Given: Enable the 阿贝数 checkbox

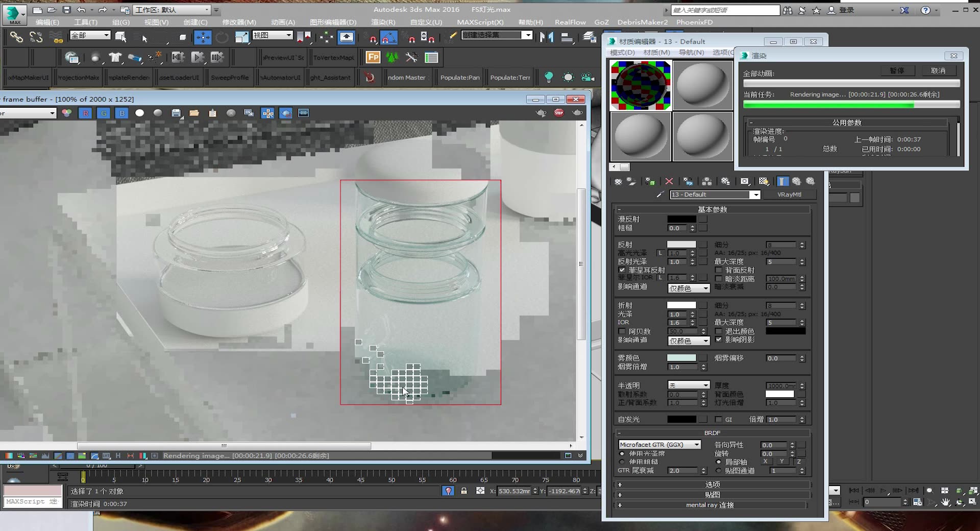Looking at the screenshot, I should pos(622,331).
